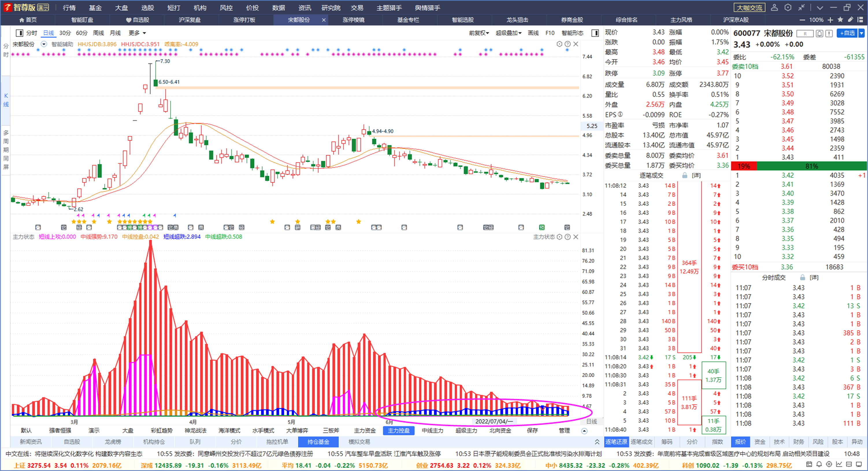Click the pencil edit icon in the tab bar
Viewport: 868px width, 471px height.
[850, 20]
